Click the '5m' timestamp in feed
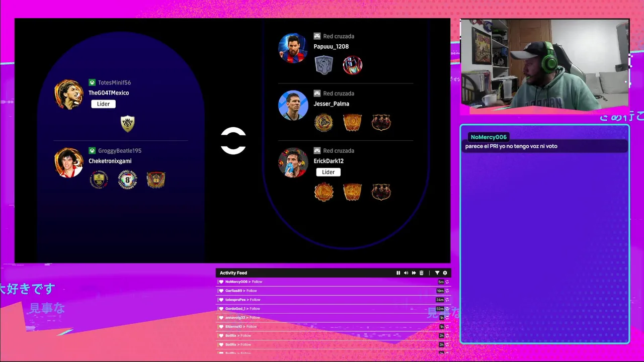This screenshot has height=362, width=644. 441,282
